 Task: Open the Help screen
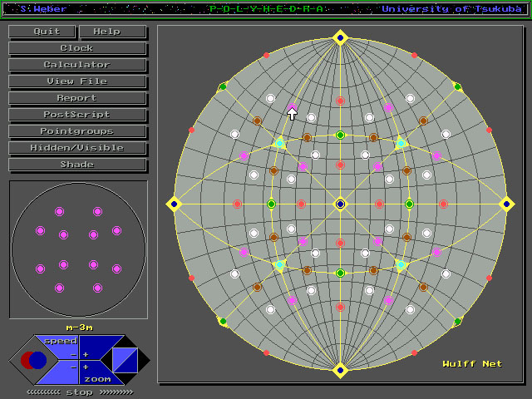pos(113,32)
